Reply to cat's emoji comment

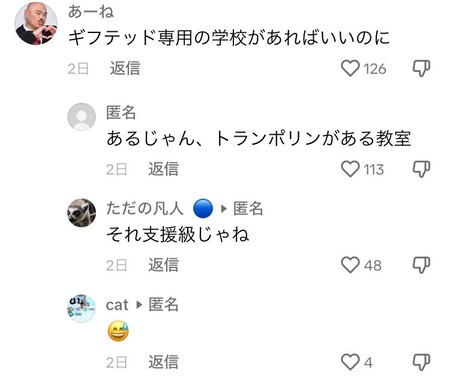click(163, 362)
